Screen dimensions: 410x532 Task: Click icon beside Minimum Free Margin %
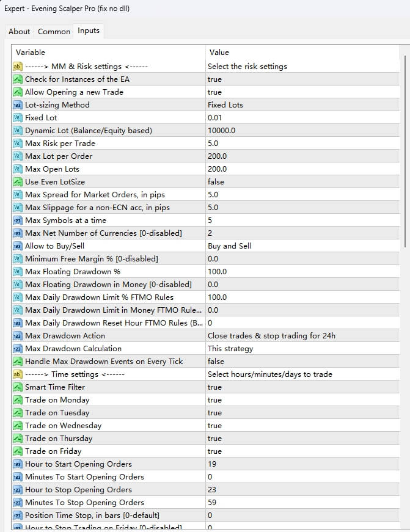(17, 259)
